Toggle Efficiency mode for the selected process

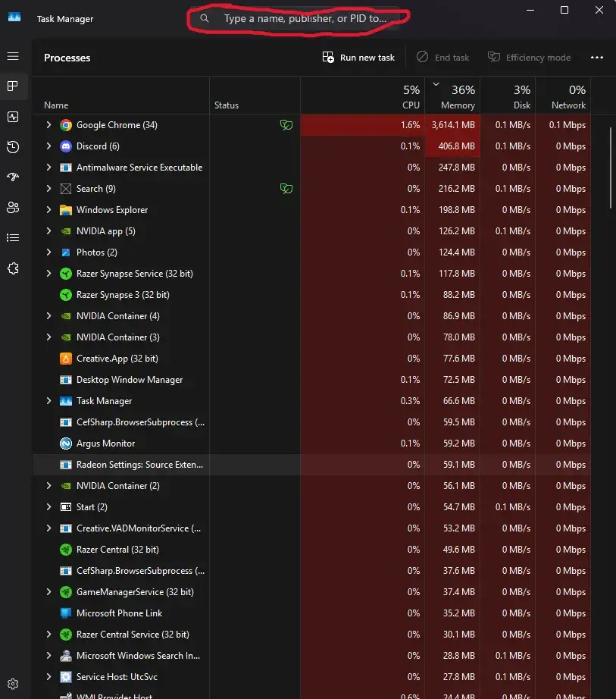529,58
